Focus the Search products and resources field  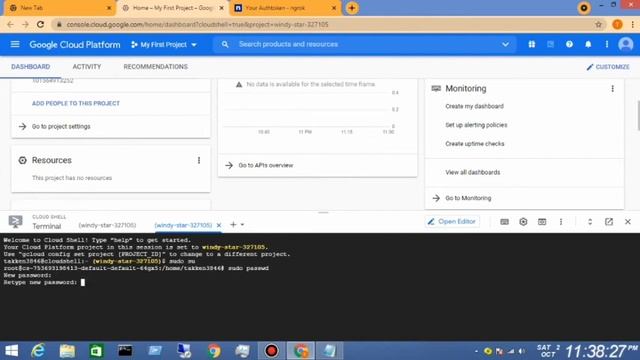[x=365, y=44]
